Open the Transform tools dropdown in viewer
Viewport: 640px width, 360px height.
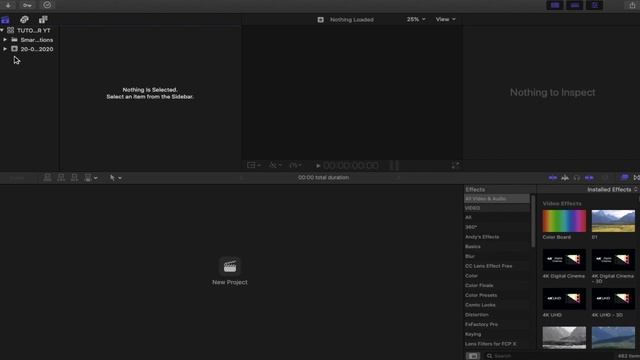254,165
